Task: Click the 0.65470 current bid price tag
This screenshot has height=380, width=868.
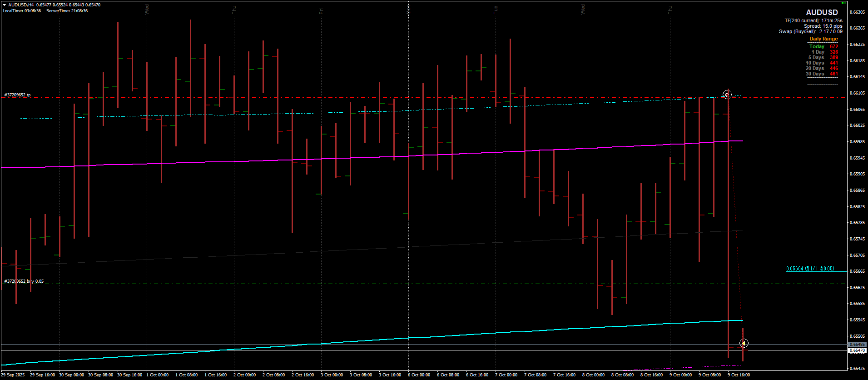Action: [x=857, y=350]
